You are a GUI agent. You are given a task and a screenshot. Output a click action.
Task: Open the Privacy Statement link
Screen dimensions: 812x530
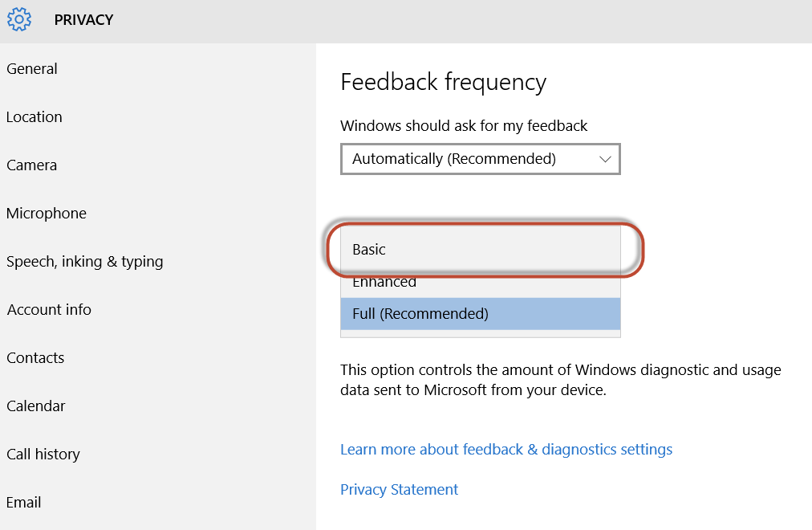399,490
